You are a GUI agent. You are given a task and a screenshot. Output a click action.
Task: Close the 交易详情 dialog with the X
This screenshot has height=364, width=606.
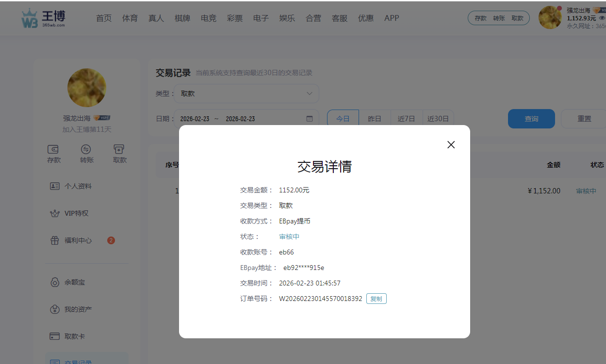[x=451, y=144]
